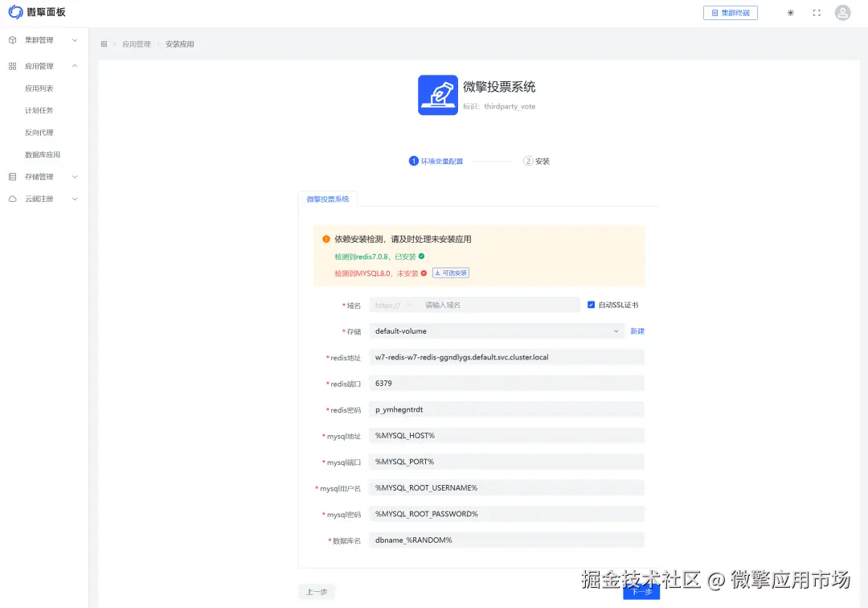Click the 上一步 previous step button
The image size is (868, 608).
pyautogui.click(x=317, y=592)
